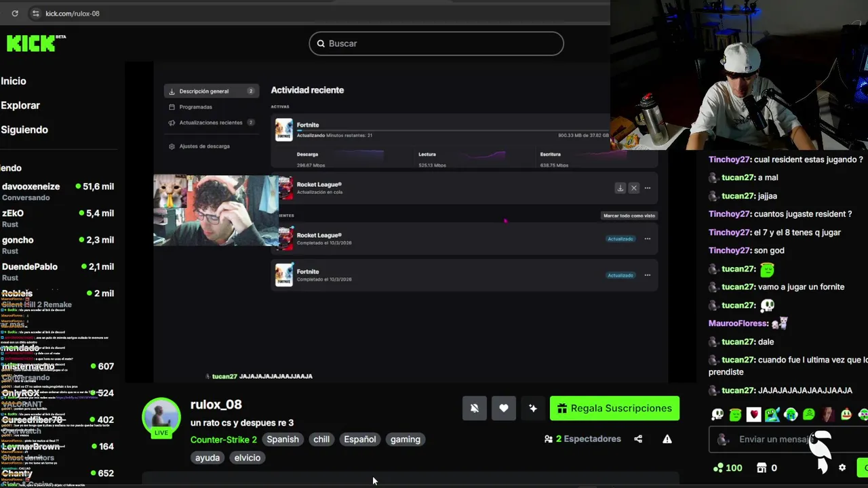Open the Counter-Strike 2 category link

click(224, 439)
